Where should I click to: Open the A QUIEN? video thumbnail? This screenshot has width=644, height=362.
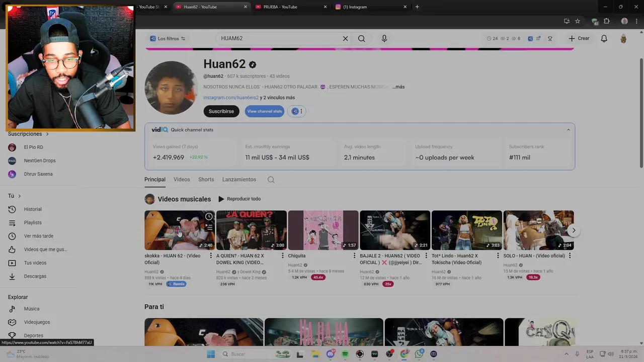pyautogui.click(x=252, y=230)
